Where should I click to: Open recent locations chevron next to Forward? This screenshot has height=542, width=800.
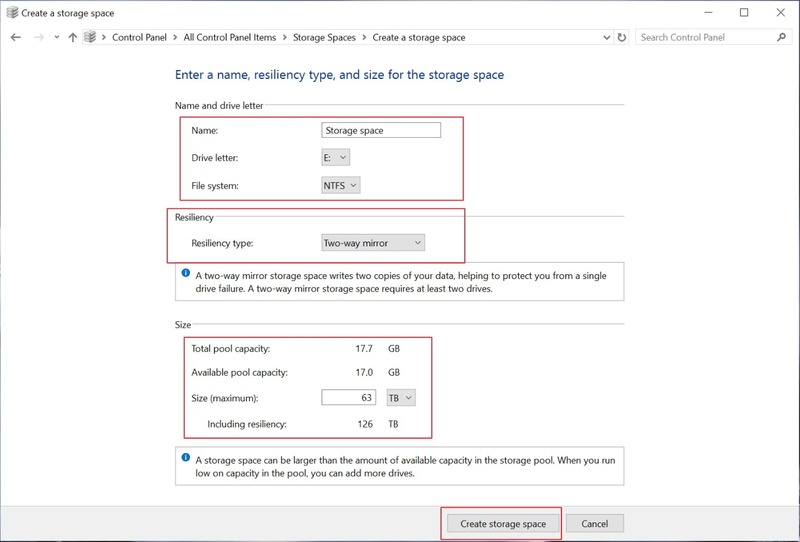pyautogui.click(x=56, y=38)
